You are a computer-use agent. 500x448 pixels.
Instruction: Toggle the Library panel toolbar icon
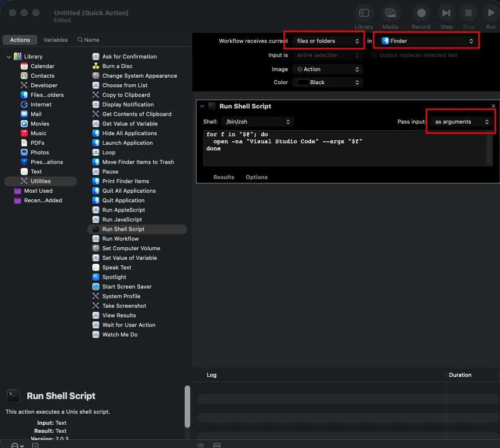pos(363,13)
